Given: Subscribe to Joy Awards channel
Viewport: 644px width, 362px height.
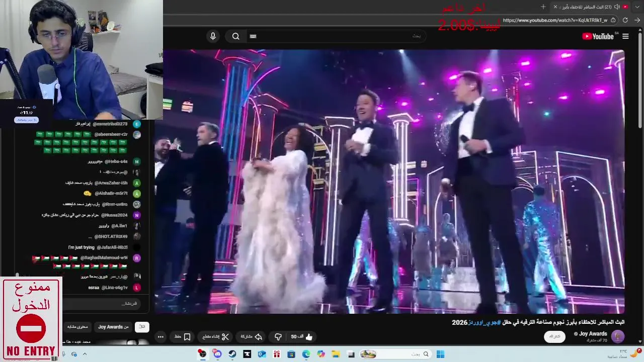Looking at the screenshot, I should coord(554,336).
